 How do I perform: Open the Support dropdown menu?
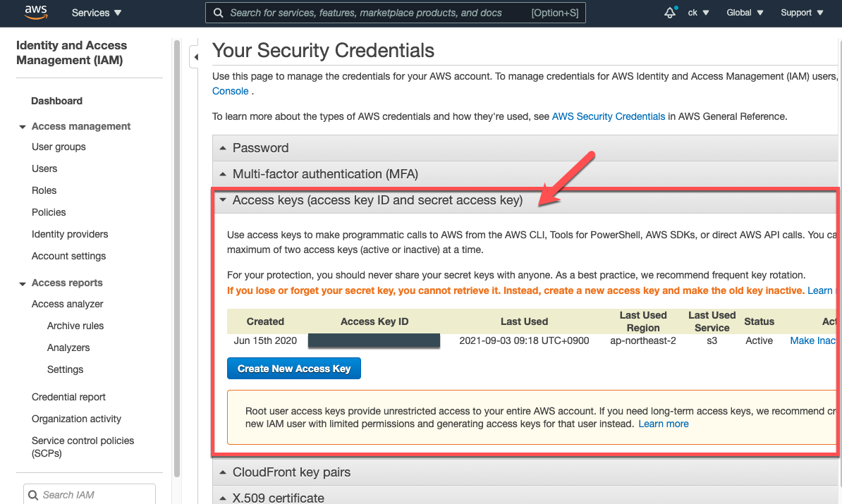[x=801, y=13]
